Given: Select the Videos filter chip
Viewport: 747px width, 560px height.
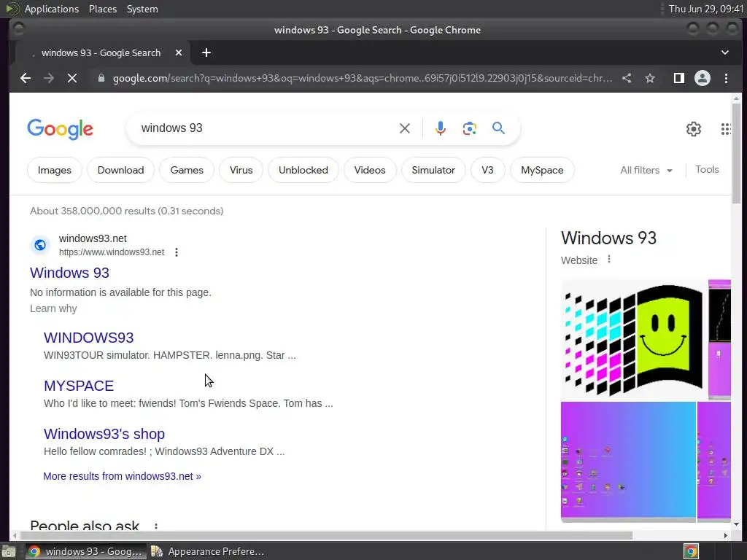Looking at the screenshot, I should pos(370,170).
